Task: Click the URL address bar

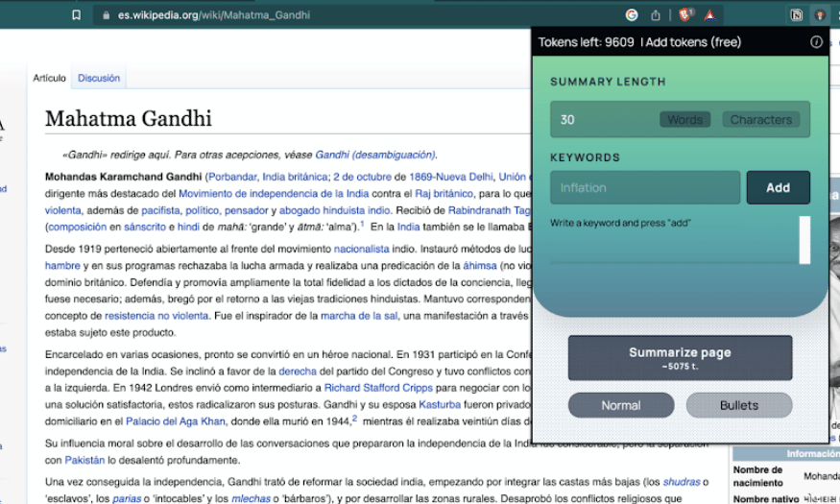Action: [x=353, y=15]
